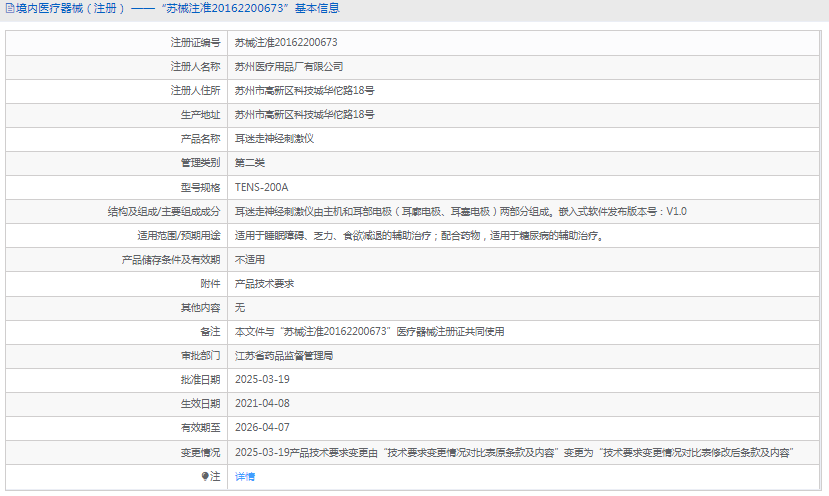829x496 pixels.
Task: Click the document icon before 境内医疗器械 title
Action: pos(10,8)
